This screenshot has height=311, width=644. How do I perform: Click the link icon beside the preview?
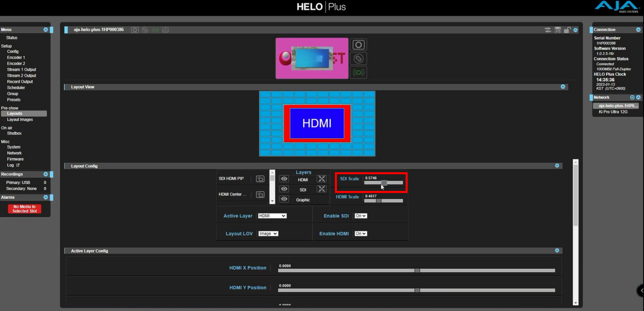click(358, 59)
